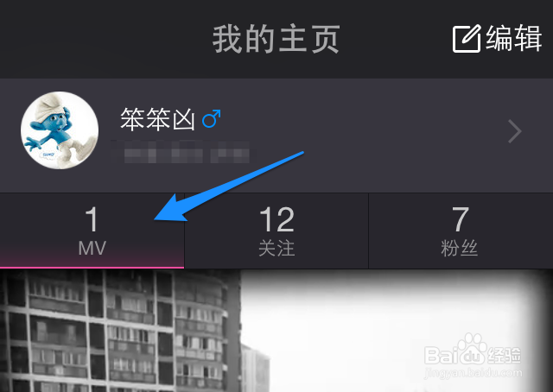Image resolution: width=553 pixels, height=392 pixels.
Task: Click the blue annotation arrow head
Action: [x=171, y=210]
